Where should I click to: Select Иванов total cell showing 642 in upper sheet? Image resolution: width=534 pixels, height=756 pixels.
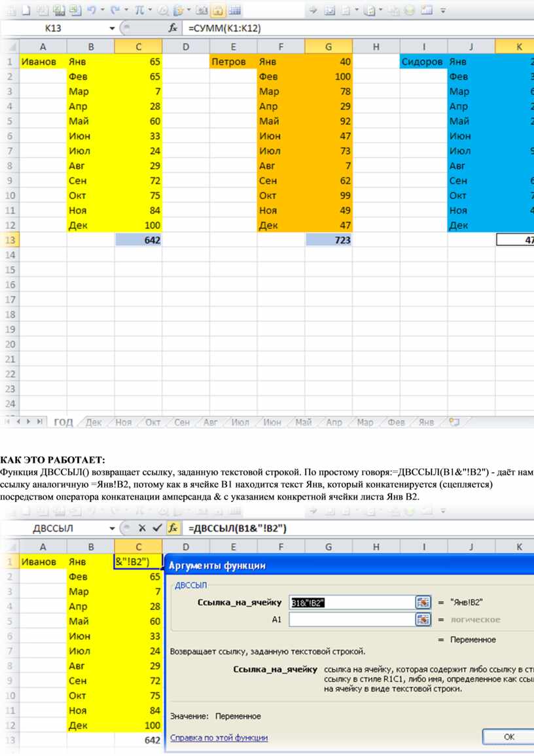pos(138,240)
